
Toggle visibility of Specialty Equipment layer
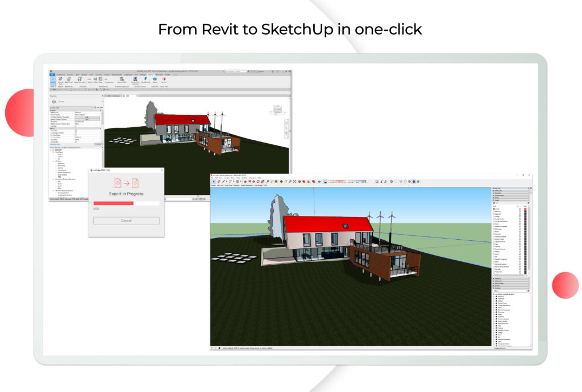tap(520, 259)
